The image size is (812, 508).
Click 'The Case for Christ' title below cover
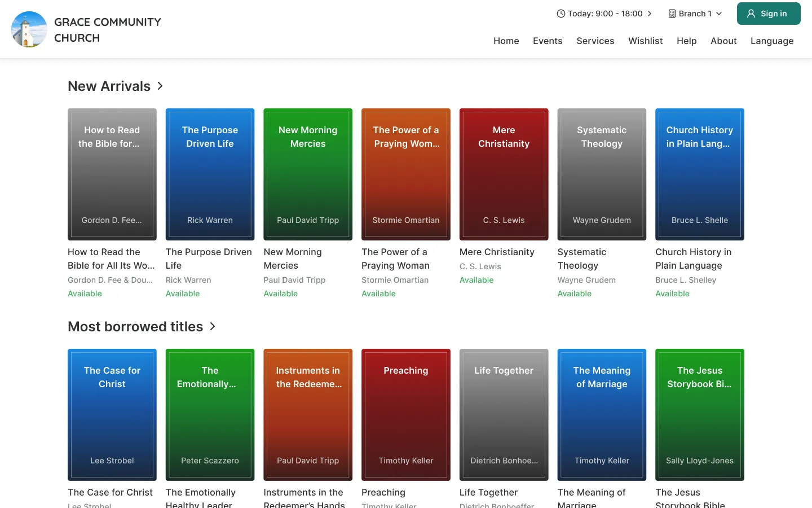(110, 492)
